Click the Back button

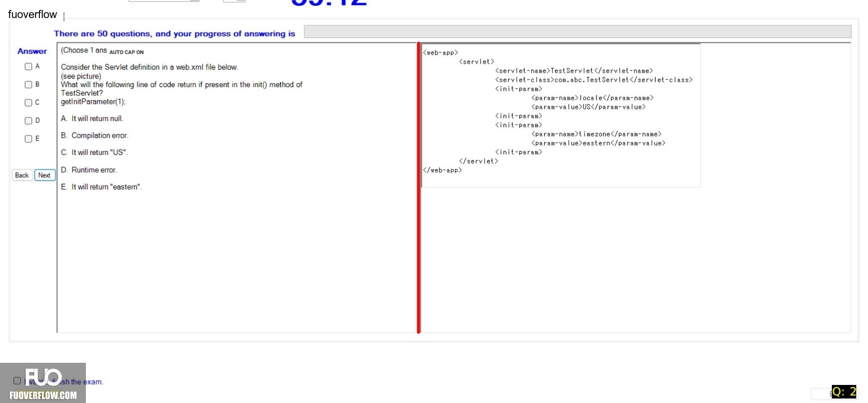coord(22,175)
